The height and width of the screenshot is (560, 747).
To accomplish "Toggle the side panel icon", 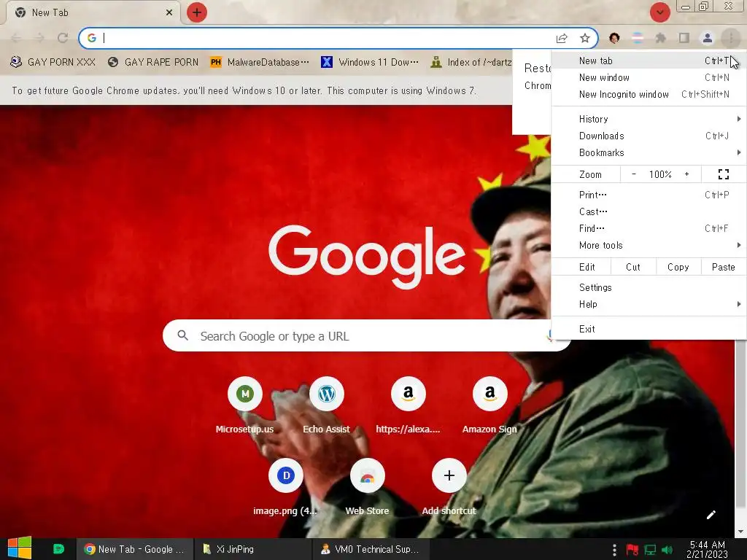I will [x=684, y=38].
